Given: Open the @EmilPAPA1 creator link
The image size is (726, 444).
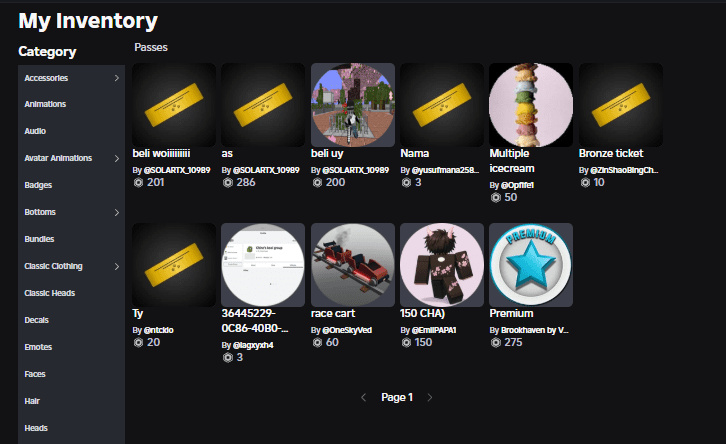Looking at the screenshot, I should (434, 330).
